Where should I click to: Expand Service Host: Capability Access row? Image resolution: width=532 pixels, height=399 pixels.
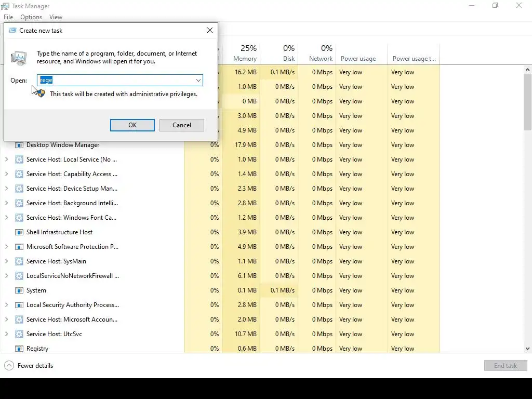pos(6,174)
